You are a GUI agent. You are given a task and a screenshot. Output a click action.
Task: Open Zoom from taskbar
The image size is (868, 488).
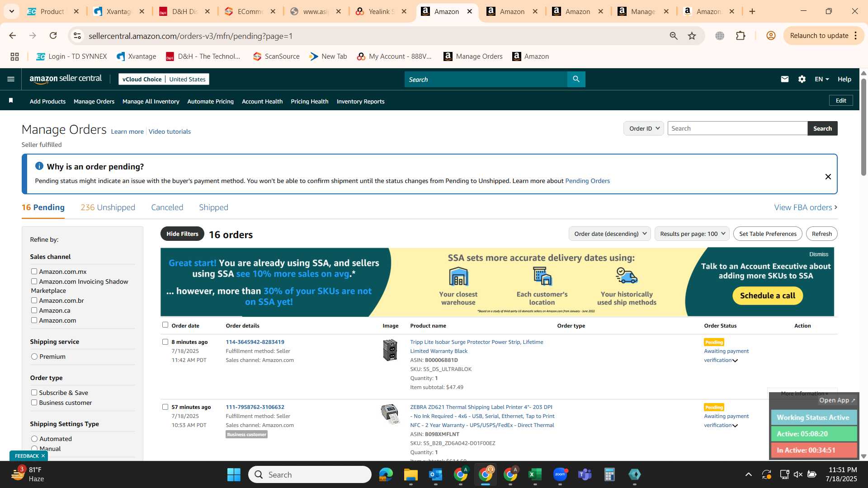(x=560, y=474)
